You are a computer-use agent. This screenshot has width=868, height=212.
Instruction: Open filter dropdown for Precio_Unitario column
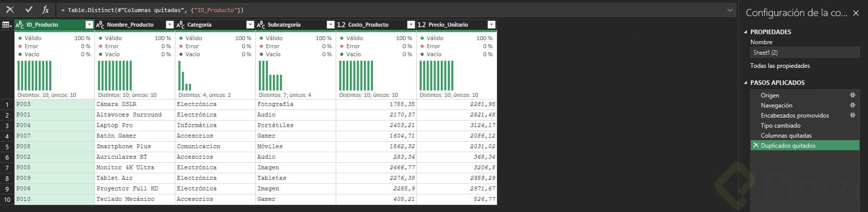[492, 25]
